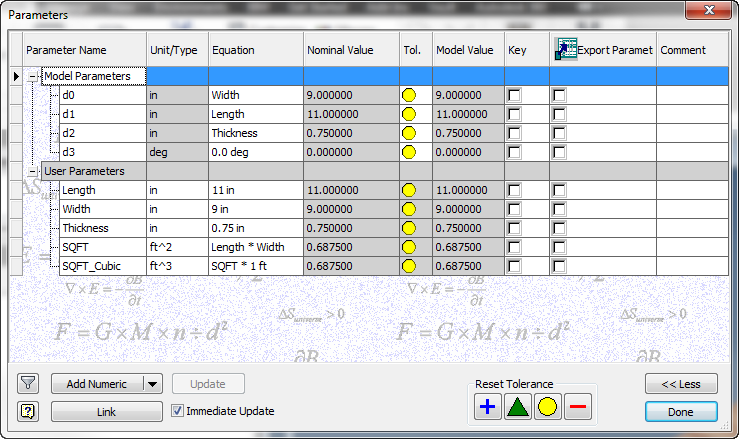Click the Comment cell for d0

pos(692,95)
